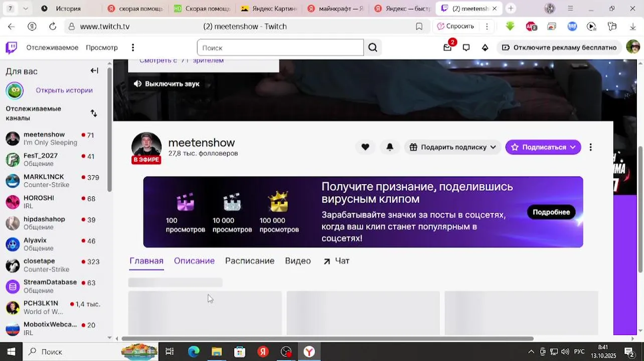Viewport: 644px width, 361px height.
Task: Reload the page with refresh icon
Action: click(53, 27)
